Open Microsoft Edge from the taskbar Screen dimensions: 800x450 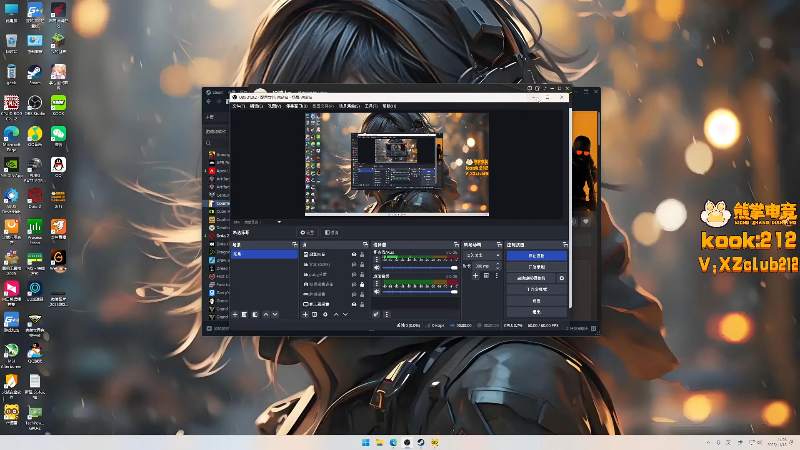coord(393,442)
